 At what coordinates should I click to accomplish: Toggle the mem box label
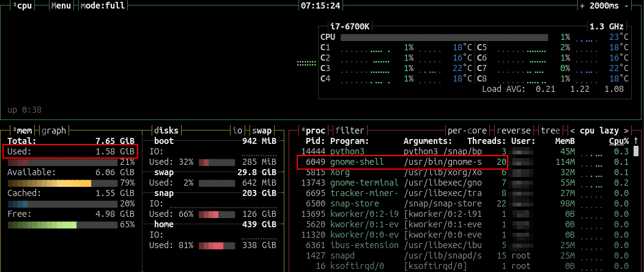[x=24, y=130]
